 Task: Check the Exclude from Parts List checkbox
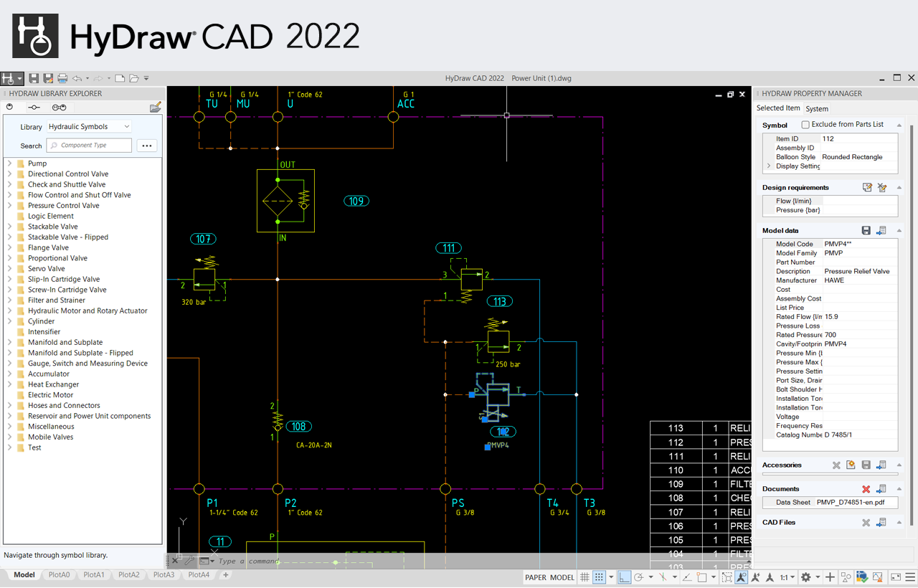point(805,125)
